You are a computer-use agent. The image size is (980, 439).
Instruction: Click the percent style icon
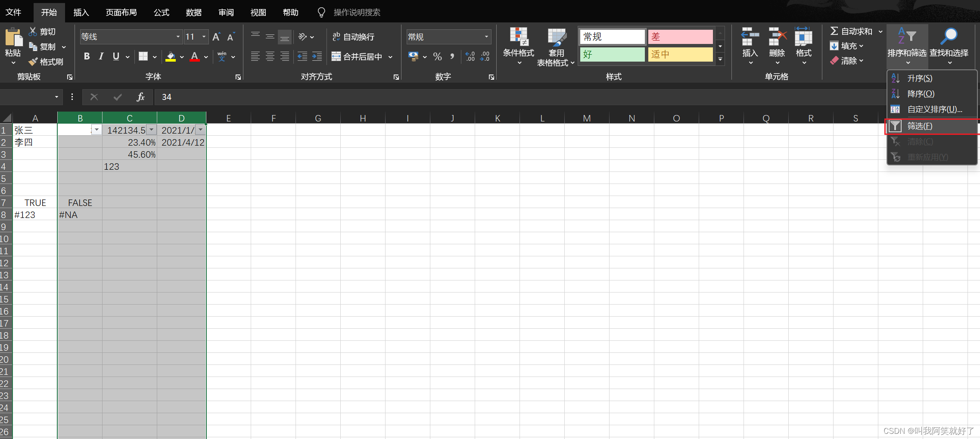[x=438, y=56]
